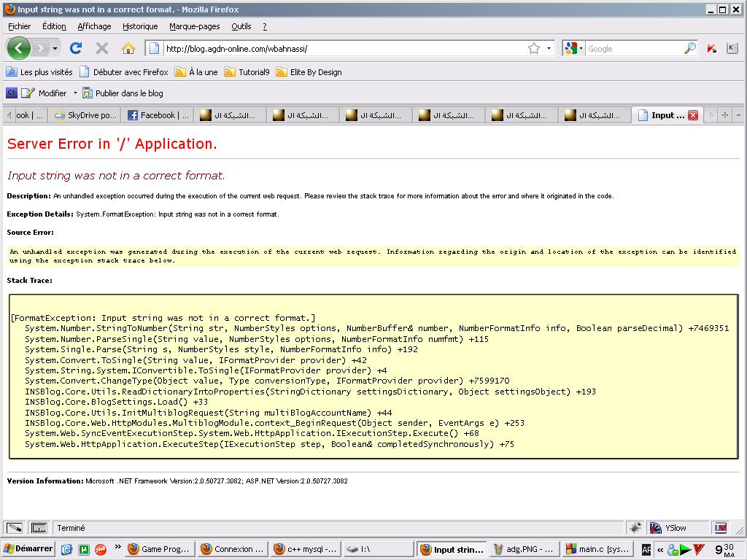747x560 pixels.
Task: Click the green quick launch icon
Action: point(84,549)
